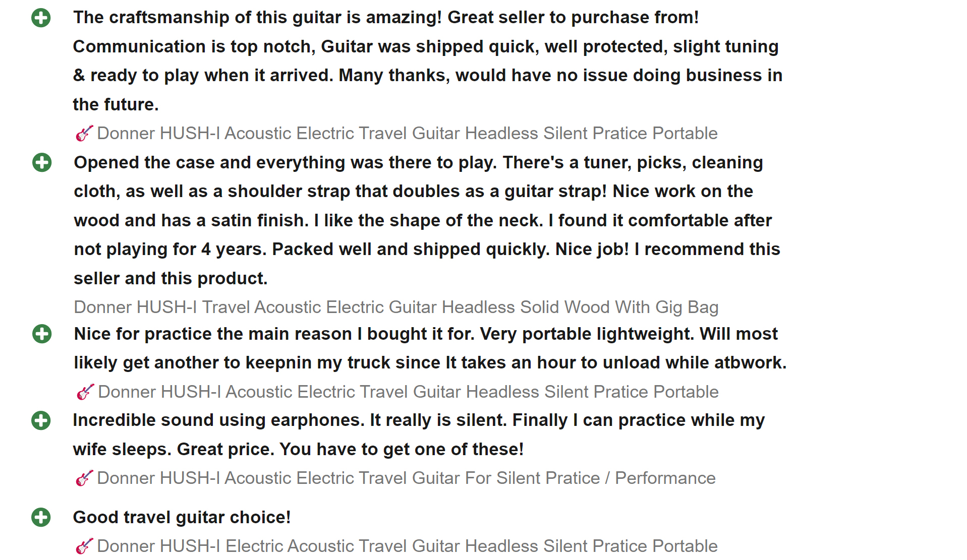
Task: Click the guitar icon before the 'Silent Pratice / Performance' listing
Action: (x=84, y=478)
